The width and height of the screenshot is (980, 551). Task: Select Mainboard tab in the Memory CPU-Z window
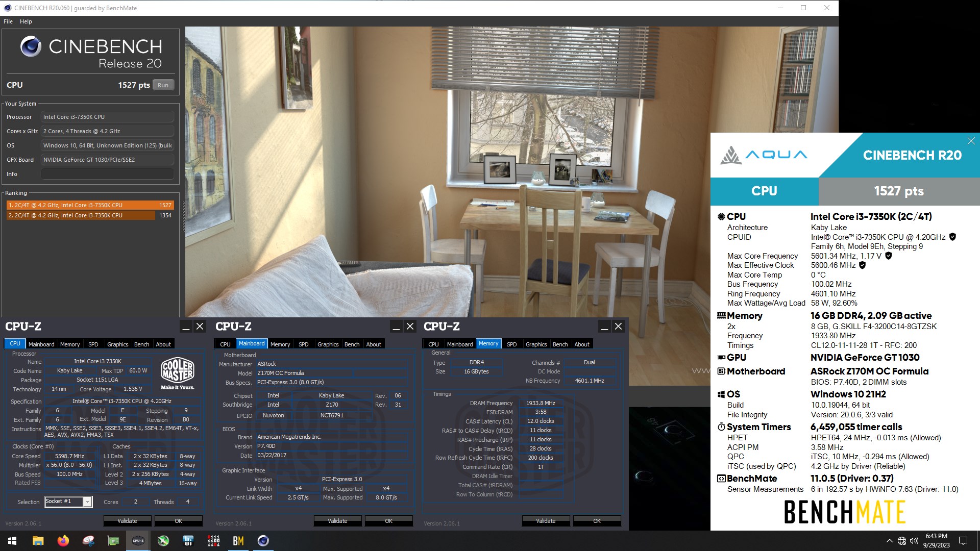(x=460, y=344)
